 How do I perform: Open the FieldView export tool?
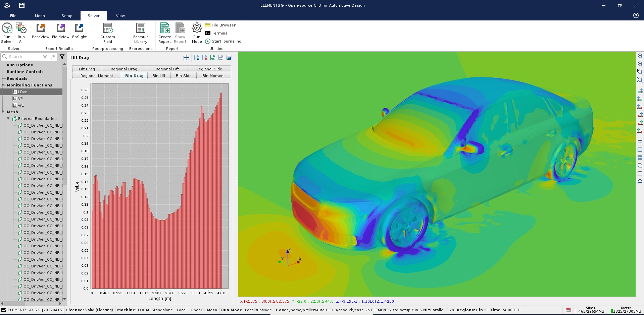[61, 33]
